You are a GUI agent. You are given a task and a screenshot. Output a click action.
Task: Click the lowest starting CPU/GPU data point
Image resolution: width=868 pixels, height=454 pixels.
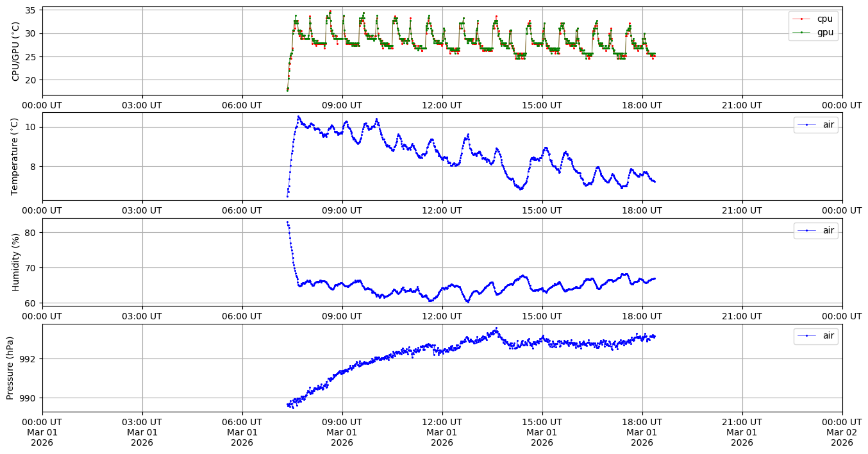pos(287,90)
